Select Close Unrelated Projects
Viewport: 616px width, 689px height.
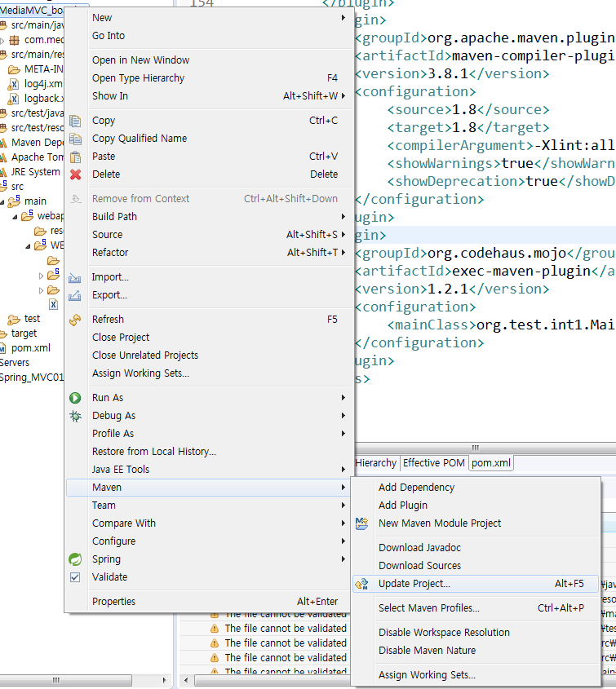209,356
